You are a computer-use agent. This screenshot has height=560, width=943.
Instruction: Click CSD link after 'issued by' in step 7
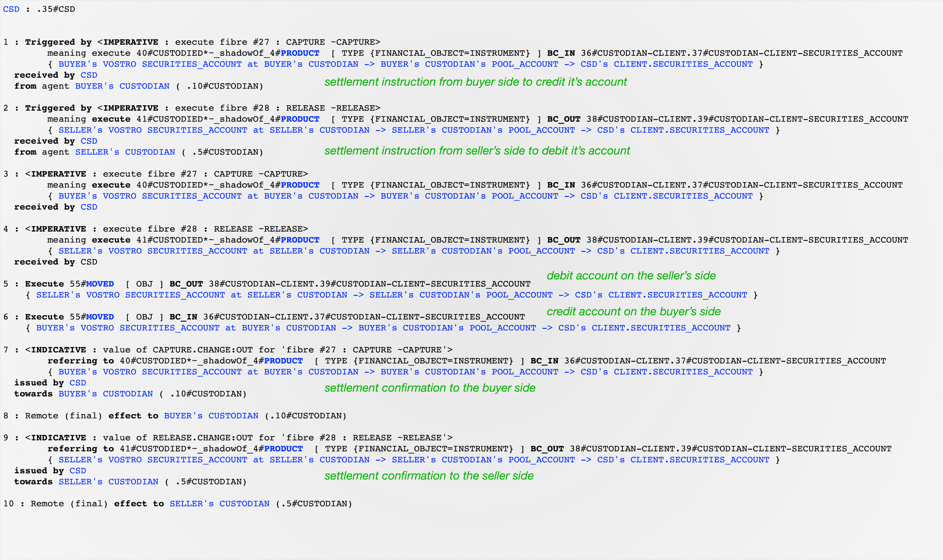click(78, 383)
